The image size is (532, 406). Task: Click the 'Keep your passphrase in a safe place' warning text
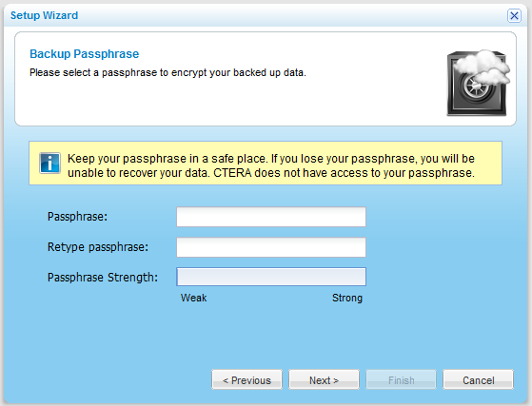(271, 165)
